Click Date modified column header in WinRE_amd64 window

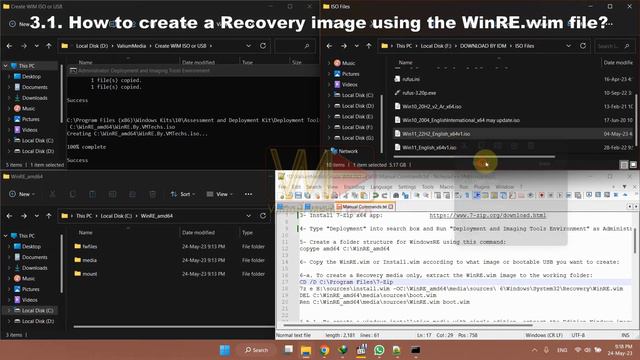pos(198,232)
